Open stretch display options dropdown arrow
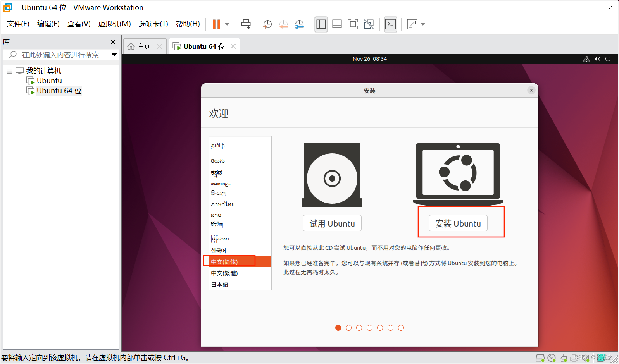Image resolution: width=619 pixels, height=364 pixels. (x=423, y=24)
